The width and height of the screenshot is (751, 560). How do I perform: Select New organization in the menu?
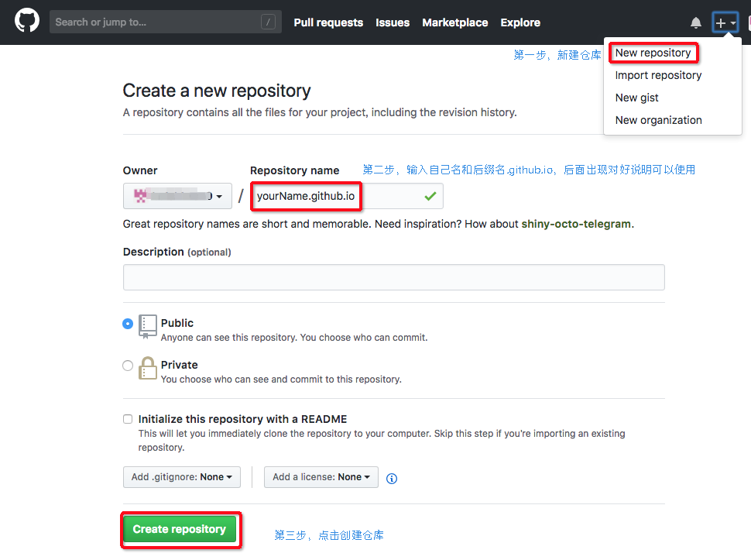[659, 120]
